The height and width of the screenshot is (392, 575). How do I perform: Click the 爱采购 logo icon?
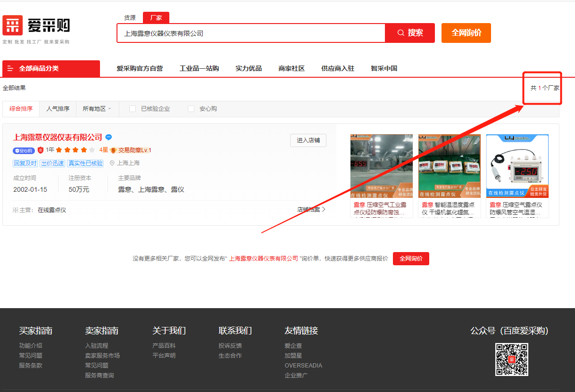click(13, 25)
